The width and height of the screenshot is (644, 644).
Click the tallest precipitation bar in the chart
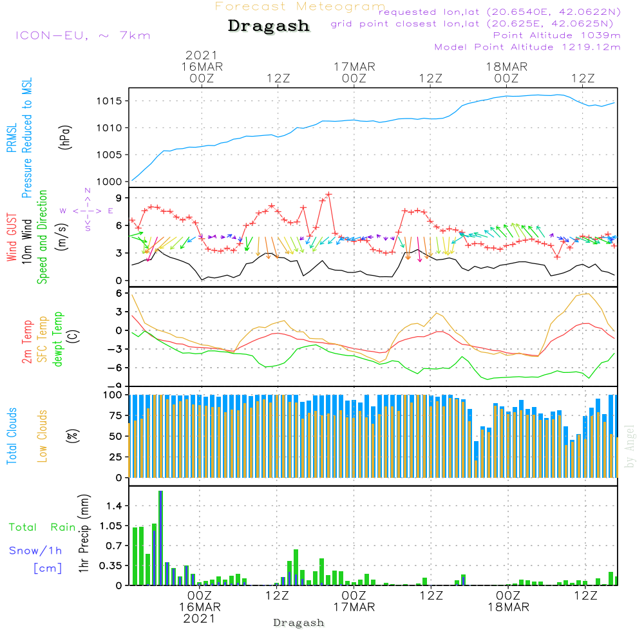tap(160, 538)
